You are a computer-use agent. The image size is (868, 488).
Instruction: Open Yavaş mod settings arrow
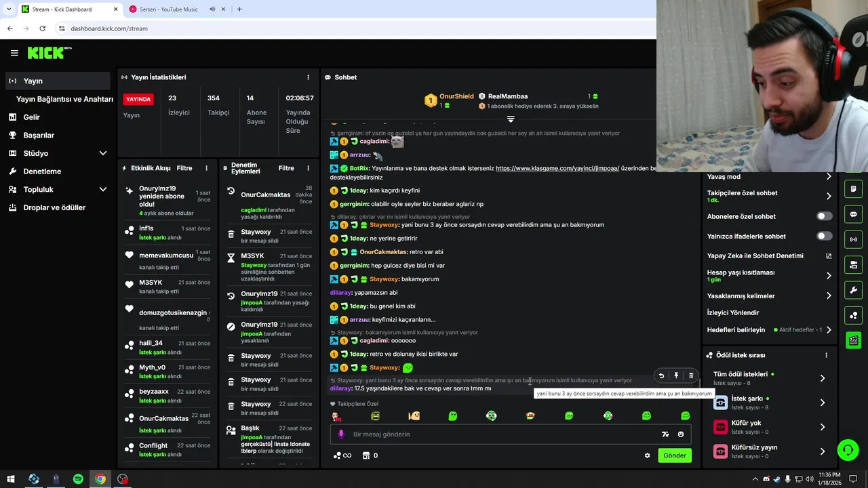click(829, 177)
